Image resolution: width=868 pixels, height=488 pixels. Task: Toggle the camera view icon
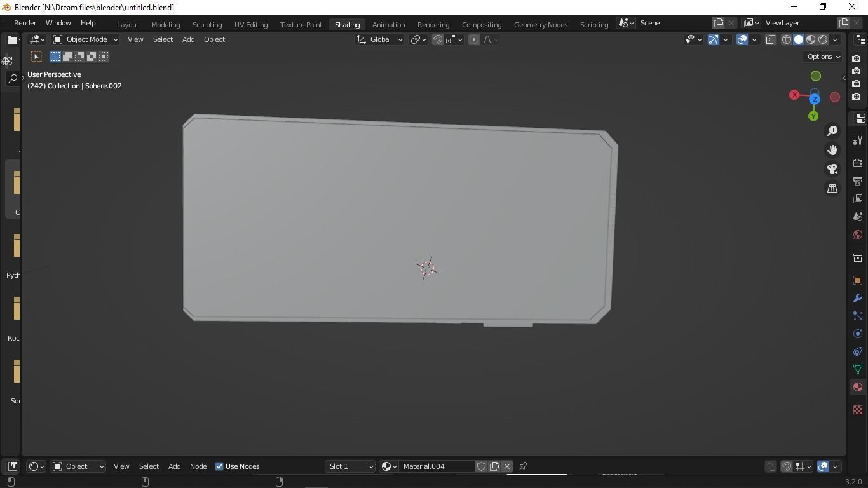[832, 169]
